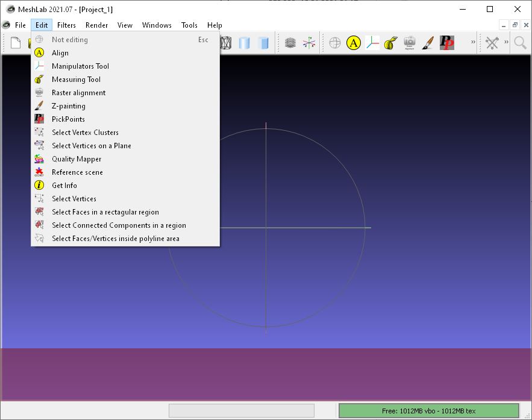Select Get Info in the Edit menu

[64, 186]
